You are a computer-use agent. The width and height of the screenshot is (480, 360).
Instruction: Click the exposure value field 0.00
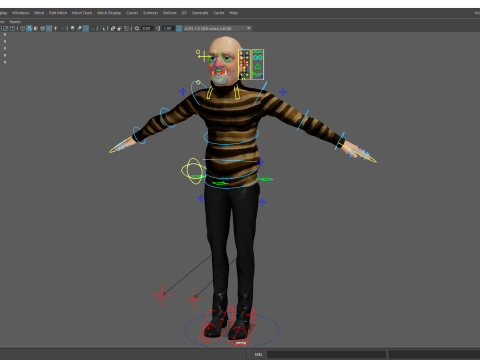pos(146,29)
